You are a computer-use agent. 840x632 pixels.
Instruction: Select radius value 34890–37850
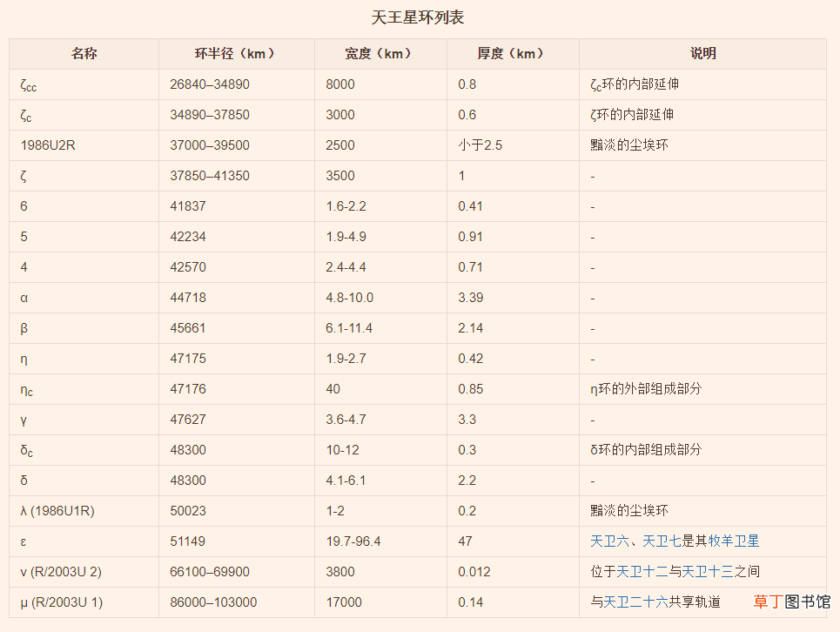(210, 115)
